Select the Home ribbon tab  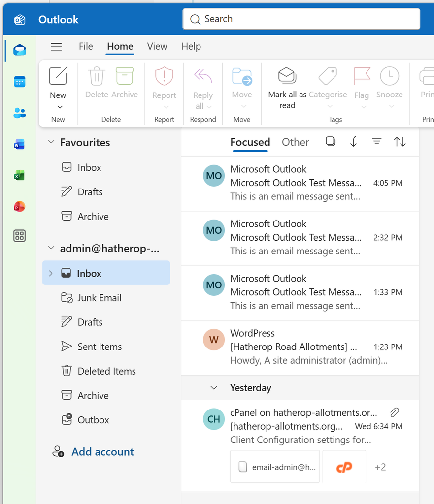coord(120,46)
